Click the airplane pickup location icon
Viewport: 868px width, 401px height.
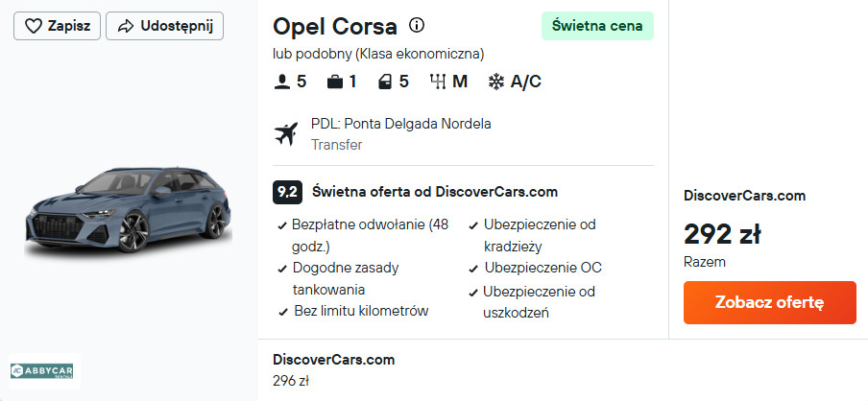click(x=286, y=134)
